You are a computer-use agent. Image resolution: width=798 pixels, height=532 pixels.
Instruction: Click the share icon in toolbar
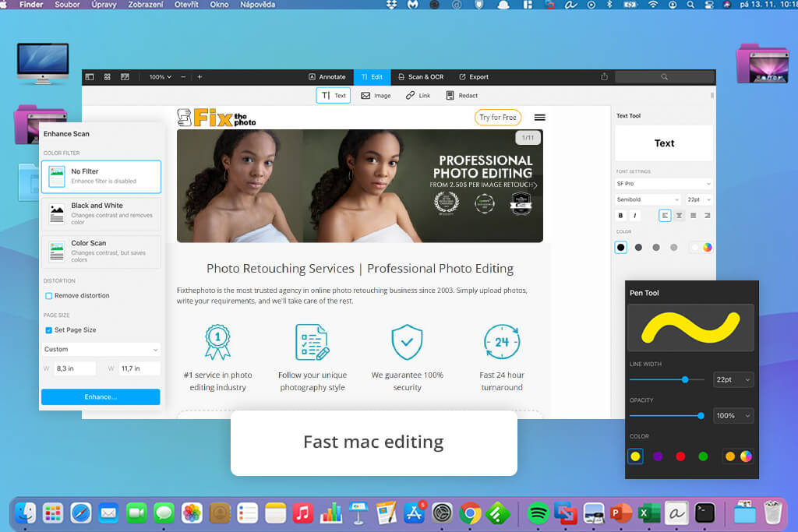604,77
